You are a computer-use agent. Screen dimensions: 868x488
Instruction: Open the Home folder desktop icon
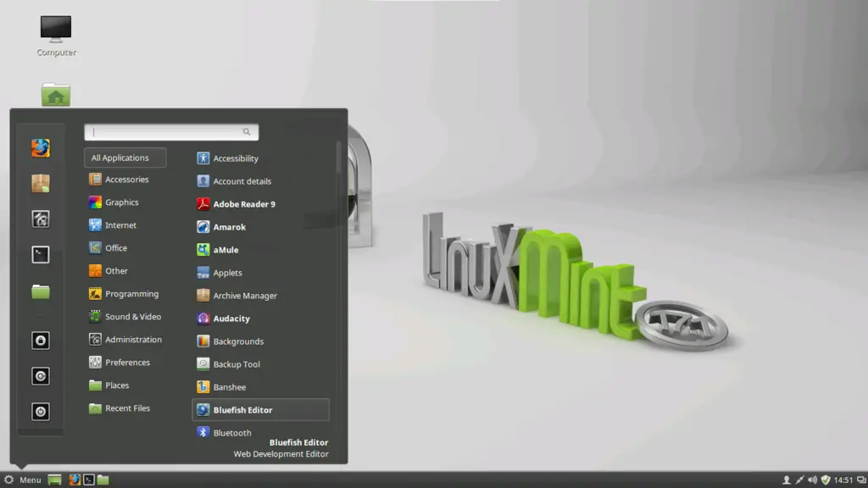[55, 95]
